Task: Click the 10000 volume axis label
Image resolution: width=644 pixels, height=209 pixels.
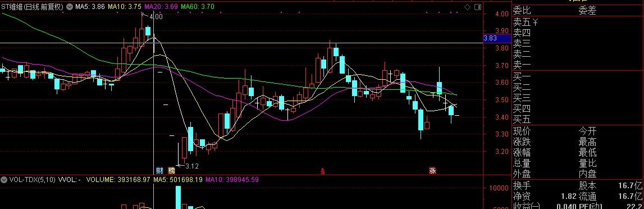Action: tap(499, 188)
